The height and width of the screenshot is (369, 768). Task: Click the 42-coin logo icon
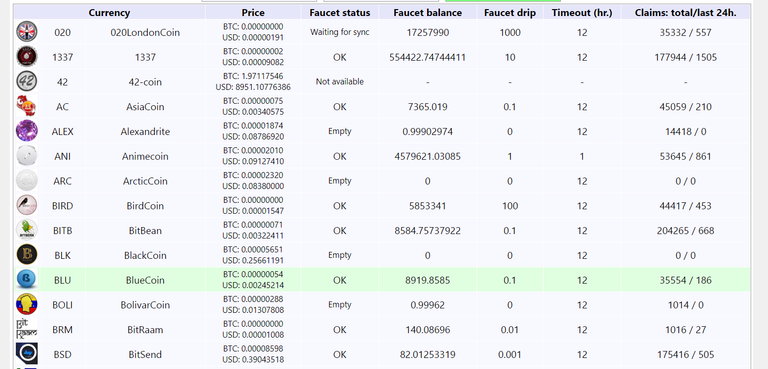coord(26,81)
